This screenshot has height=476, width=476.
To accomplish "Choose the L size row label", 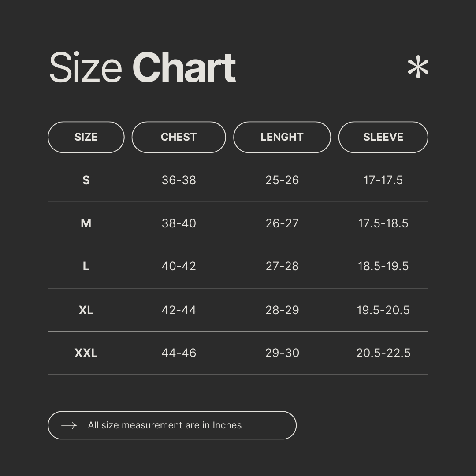I will pyautogui.click(x=86, y=266).
